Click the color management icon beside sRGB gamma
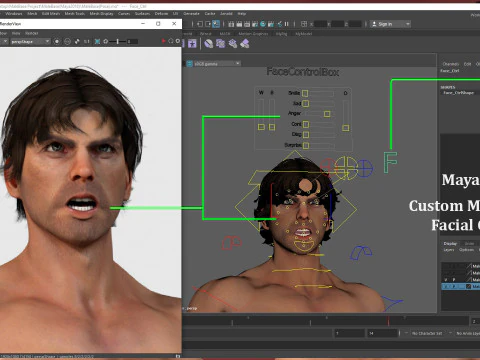 189,64
